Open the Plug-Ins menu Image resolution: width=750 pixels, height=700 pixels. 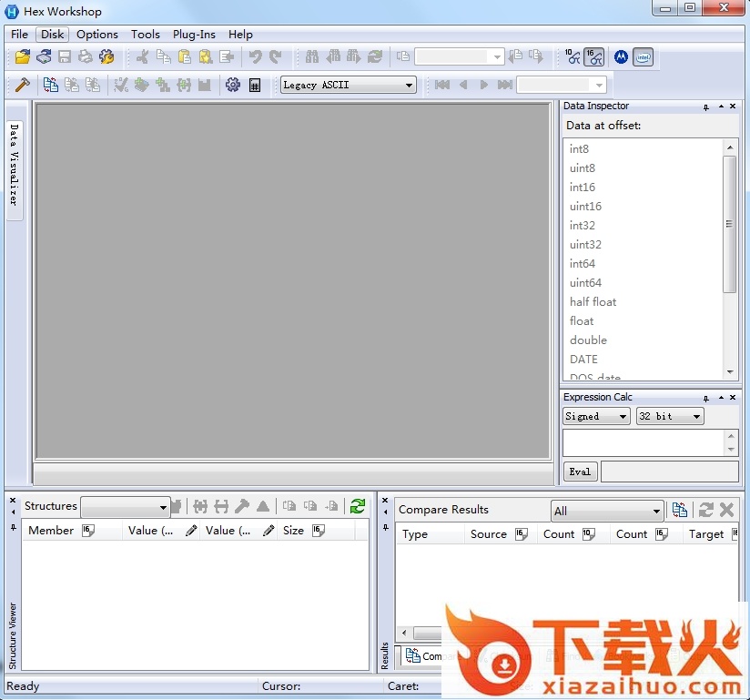click(194, 35)
